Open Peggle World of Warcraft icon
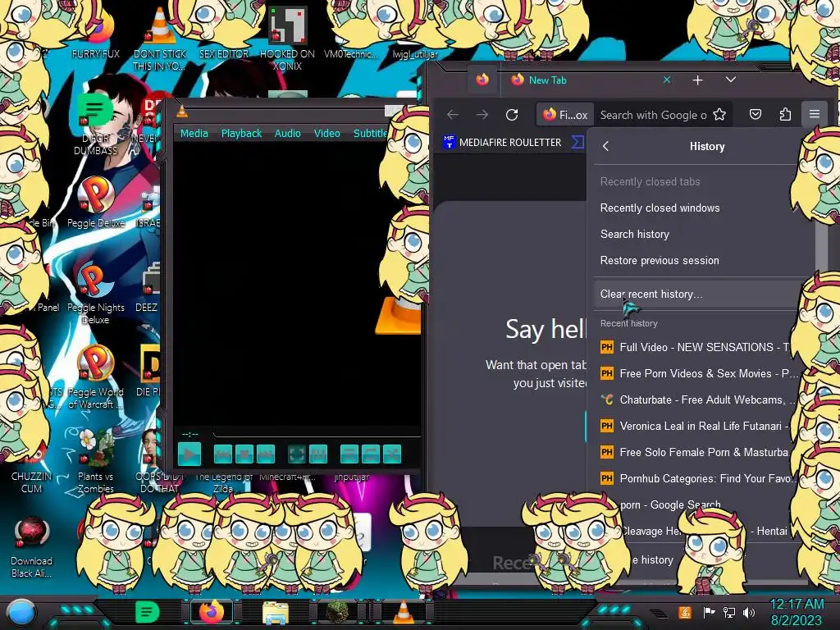This screenshot has height=630, width=840. [x=96, y=377]
